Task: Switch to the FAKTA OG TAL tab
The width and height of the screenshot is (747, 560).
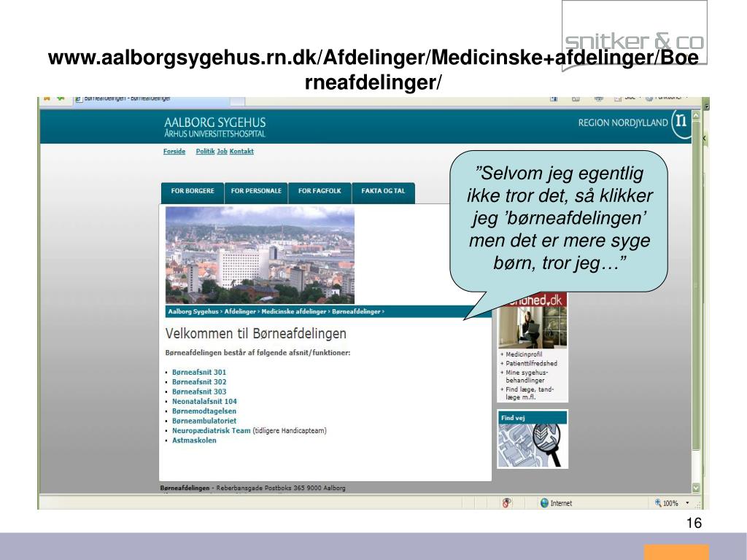Action: (x=383, y=192)
